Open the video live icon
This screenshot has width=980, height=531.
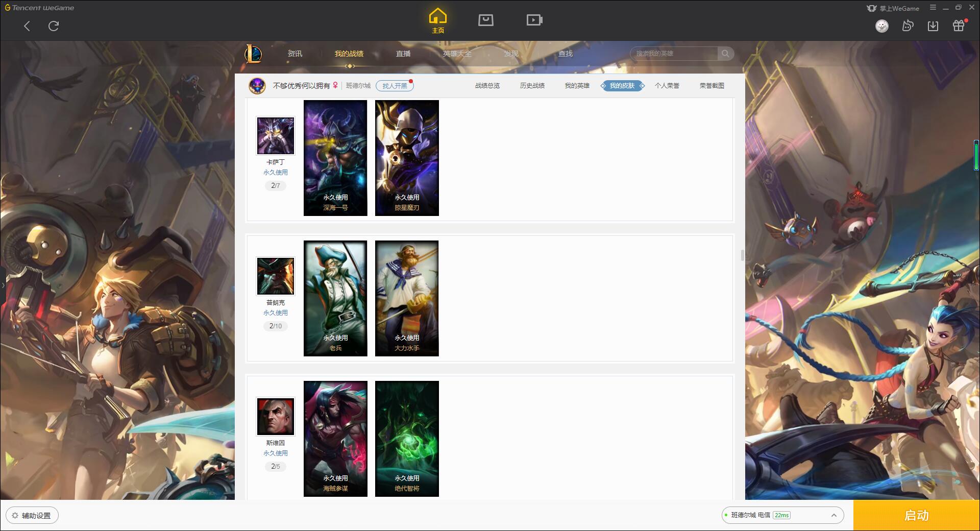coord(534,20)
